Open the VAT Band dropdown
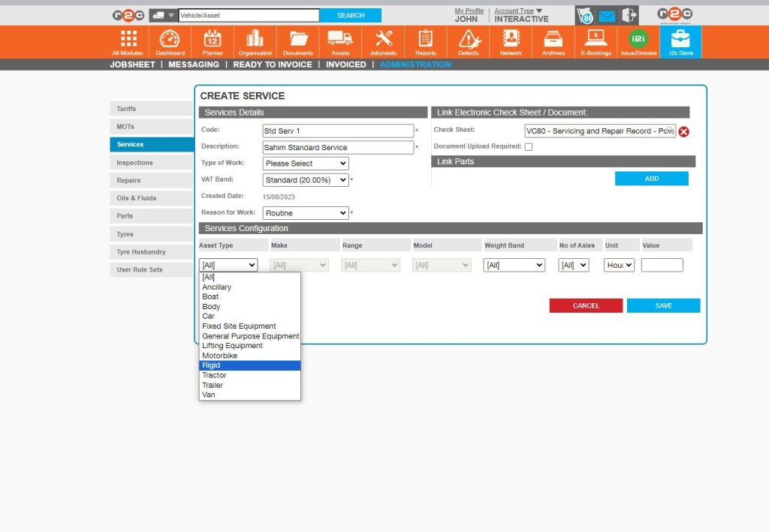The width and height of the screenshot is (769, 532). point(306,180)
